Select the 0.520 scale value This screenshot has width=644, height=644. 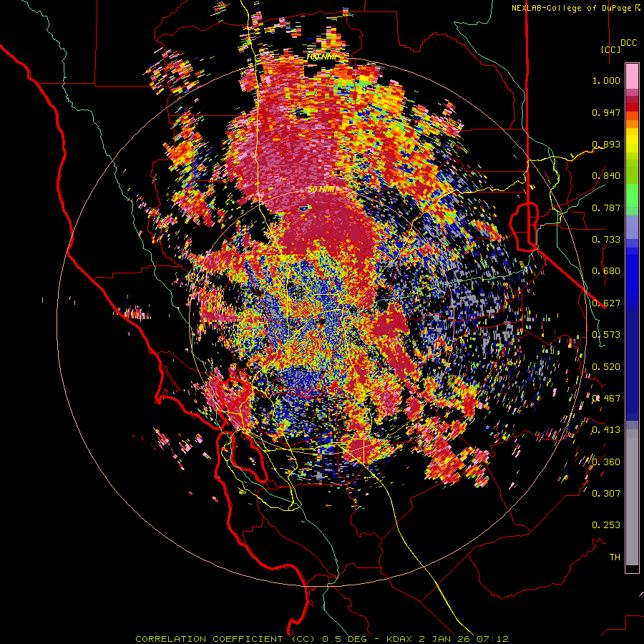pyautogui.click(x=606, y=367)
